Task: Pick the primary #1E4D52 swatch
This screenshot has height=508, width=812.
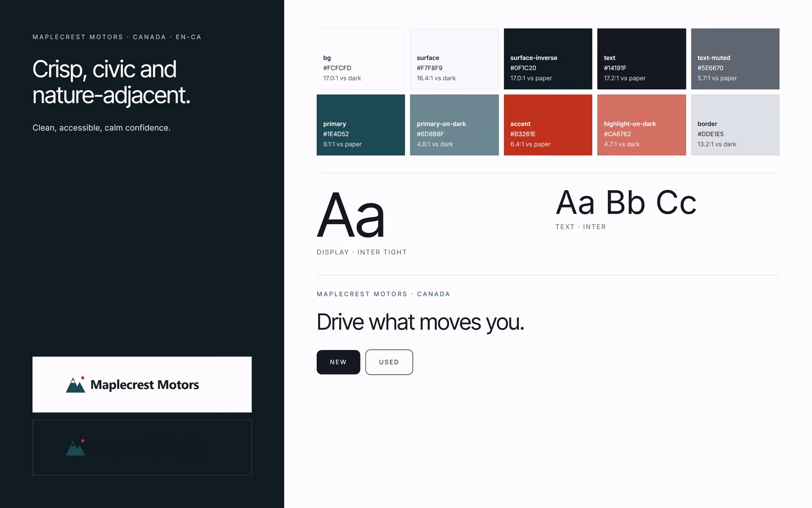Action: (x=361, y=125)
